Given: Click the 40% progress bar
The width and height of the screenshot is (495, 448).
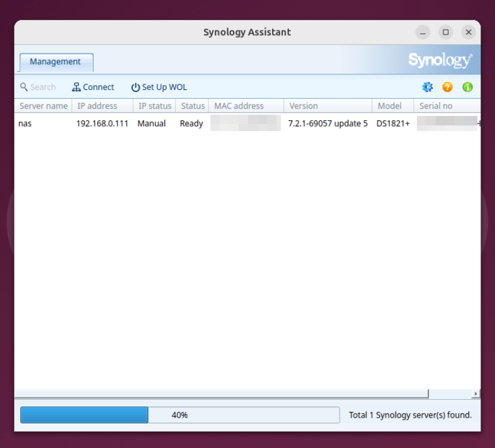Looking at the screenshot, I should tap(180, 415).
